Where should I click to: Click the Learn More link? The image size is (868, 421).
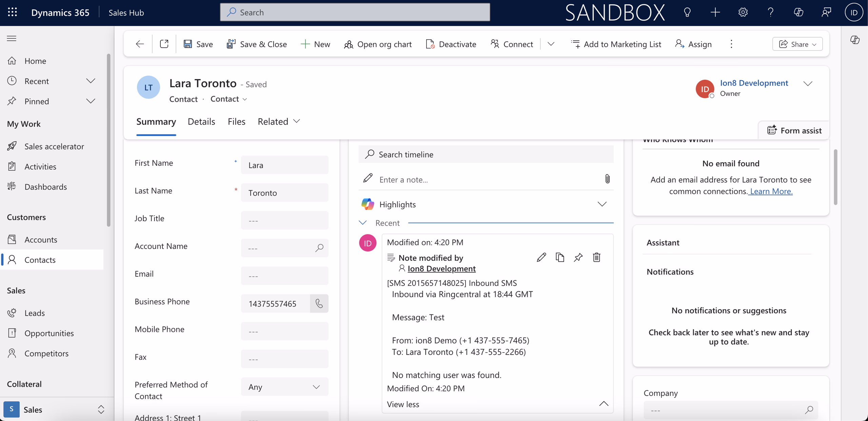point(770,191)
